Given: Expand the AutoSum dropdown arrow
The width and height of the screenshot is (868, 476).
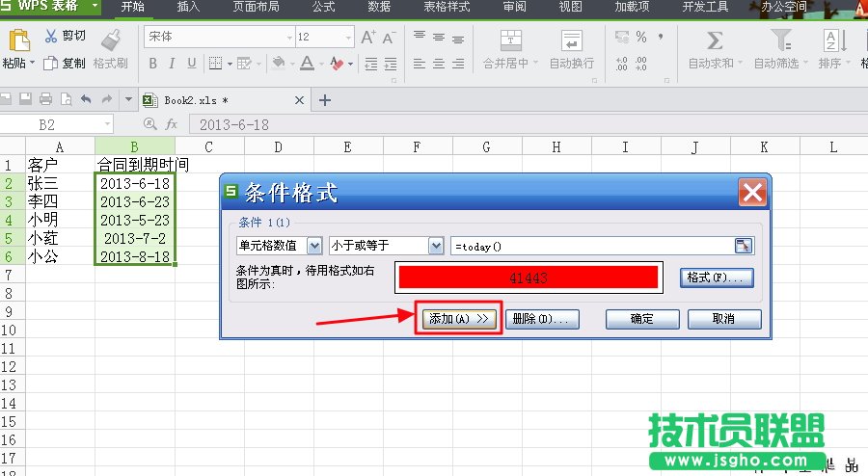Looking at the screenshot, I should [740, 63].
